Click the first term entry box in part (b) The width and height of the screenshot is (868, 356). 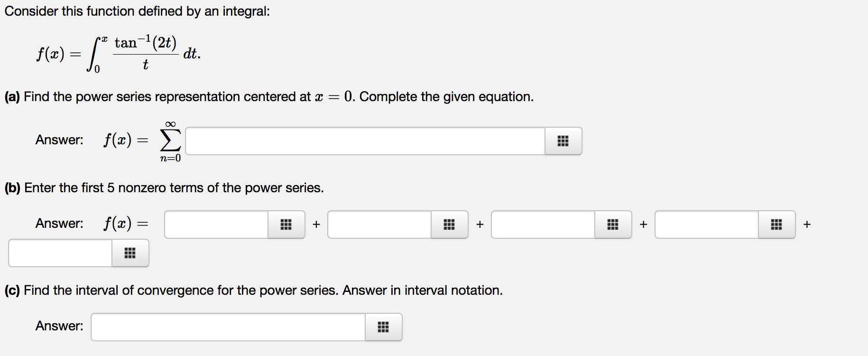click(216, 225)
